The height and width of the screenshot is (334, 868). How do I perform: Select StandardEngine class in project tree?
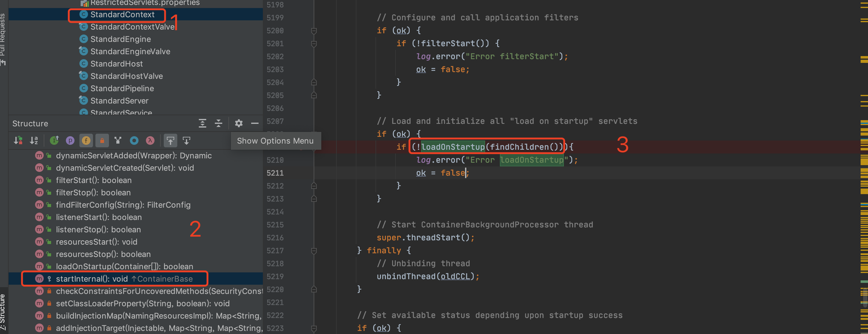(120, 39)
